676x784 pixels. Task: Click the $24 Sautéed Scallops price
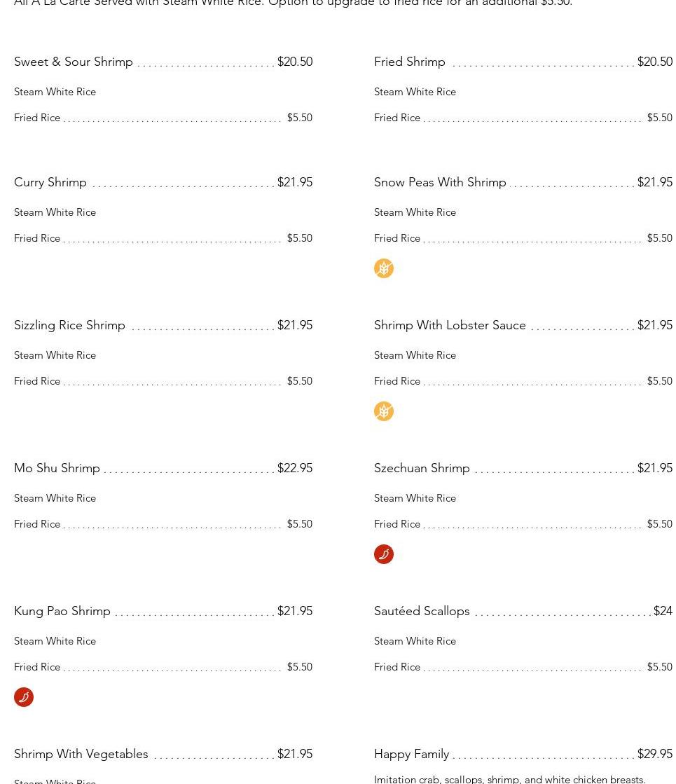point(663,611)
